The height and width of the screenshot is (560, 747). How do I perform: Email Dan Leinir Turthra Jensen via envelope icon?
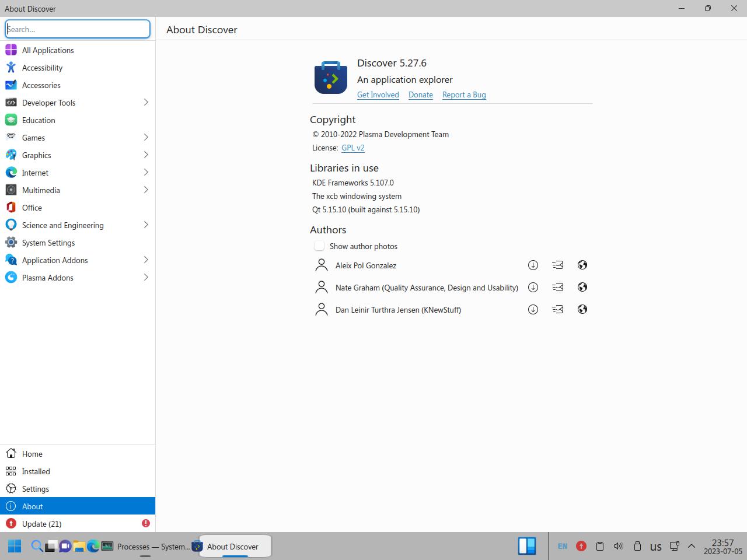click(558, 310)
